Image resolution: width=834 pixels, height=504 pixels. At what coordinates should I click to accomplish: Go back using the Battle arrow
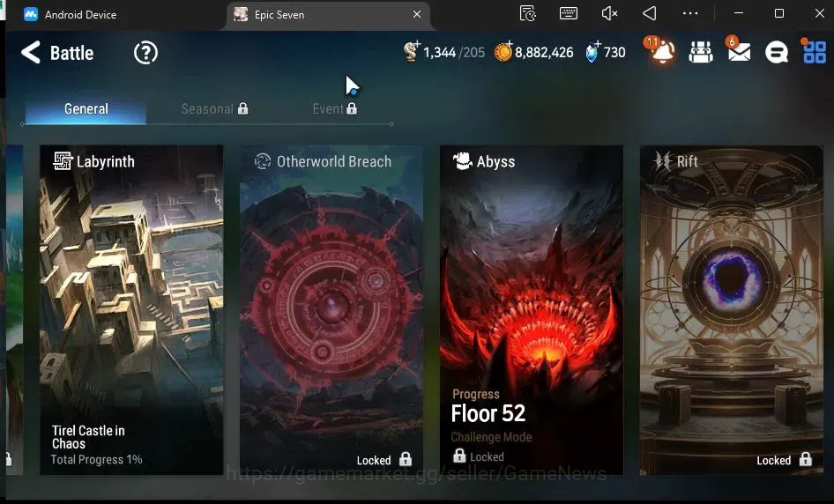click(30, 53)
